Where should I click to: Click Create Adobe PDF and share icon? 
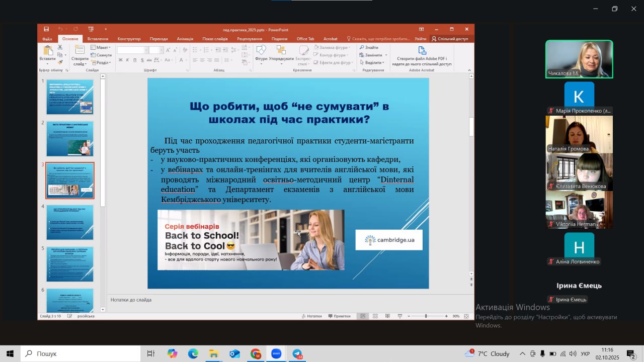(422, 51)
